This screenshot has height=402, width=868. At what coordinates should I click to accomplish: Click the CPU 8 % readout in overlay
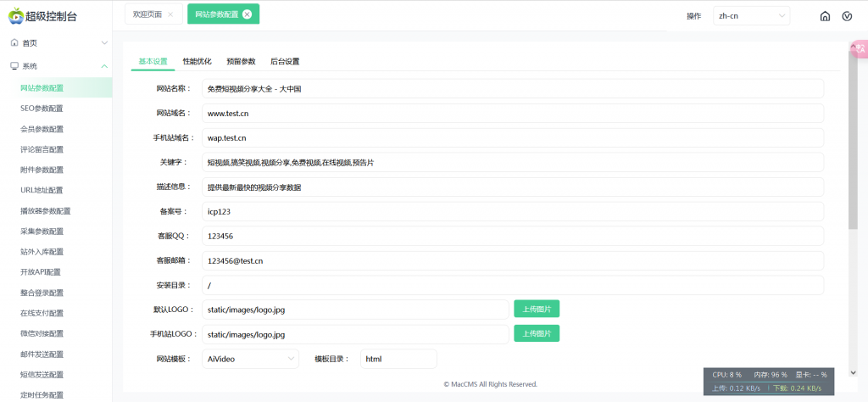[726, 375]
